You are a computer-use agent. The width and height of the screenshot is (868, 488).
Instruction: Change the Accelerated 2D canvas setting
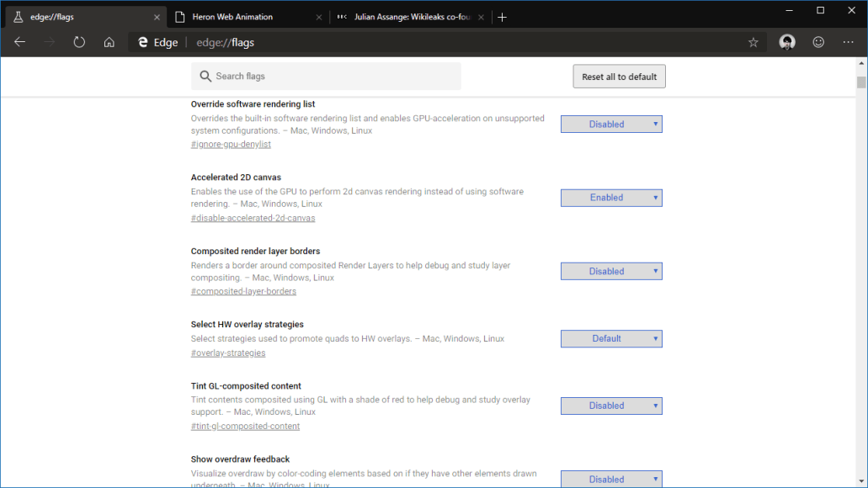click(x=611, y=197)
